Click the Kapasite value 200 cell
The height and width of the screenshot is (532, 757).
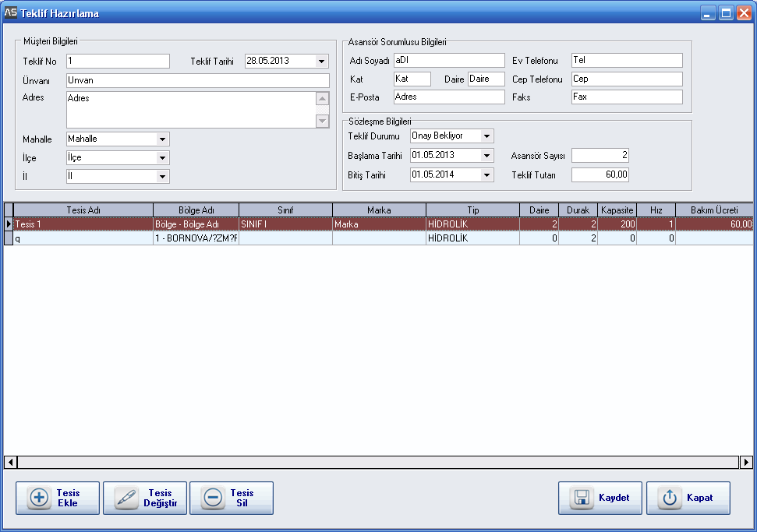coord(617,224)
